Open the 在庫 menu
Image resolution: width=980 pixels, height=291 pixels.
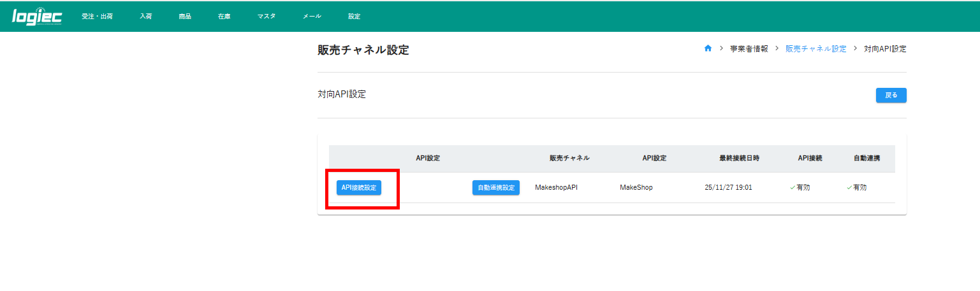point(224,17)
